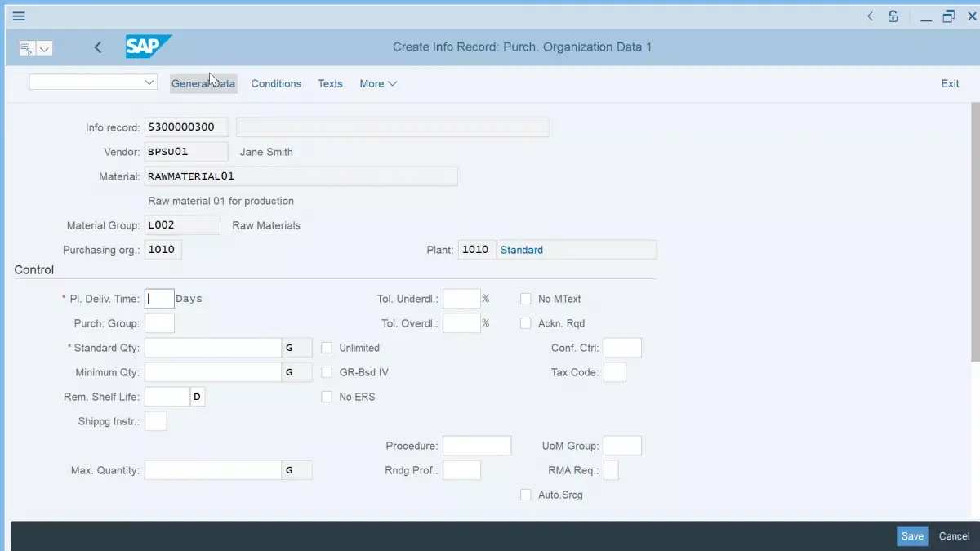Open the command field dropdown
The height and width of the screenshot is (551, 980).
[x=149, y=82]
